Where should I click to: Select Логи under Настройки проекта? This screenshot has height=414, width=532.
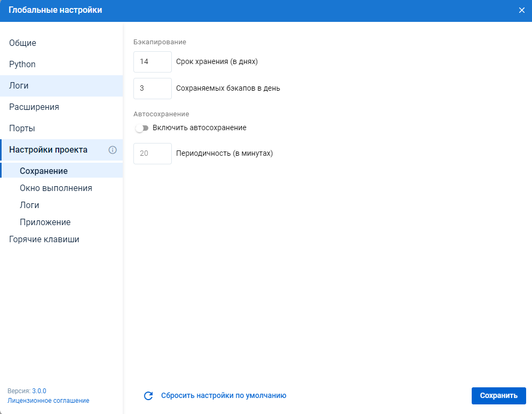(29, 205)
